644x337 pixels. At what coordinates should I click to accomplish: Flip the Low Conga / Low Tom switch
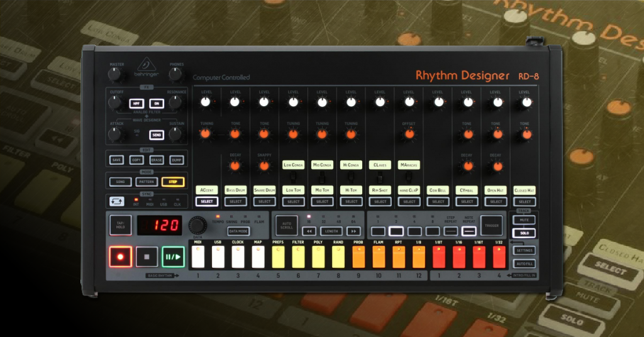point(293,177)
